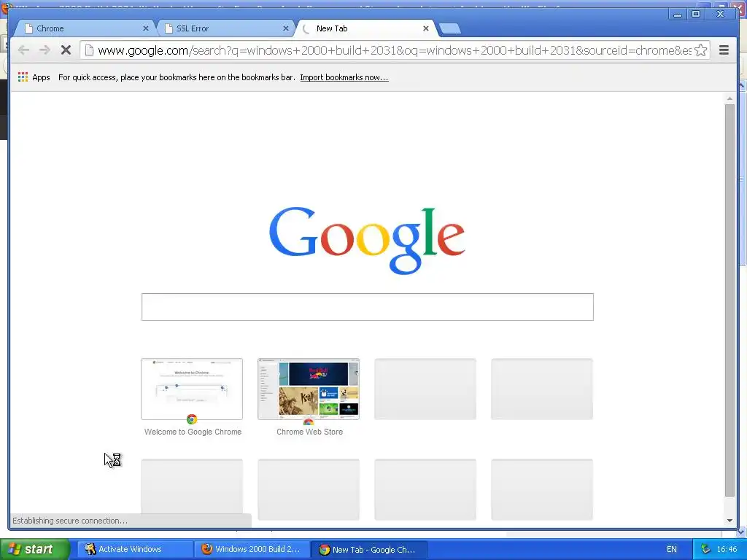Click the page icon in the address bar

[89, 50]
